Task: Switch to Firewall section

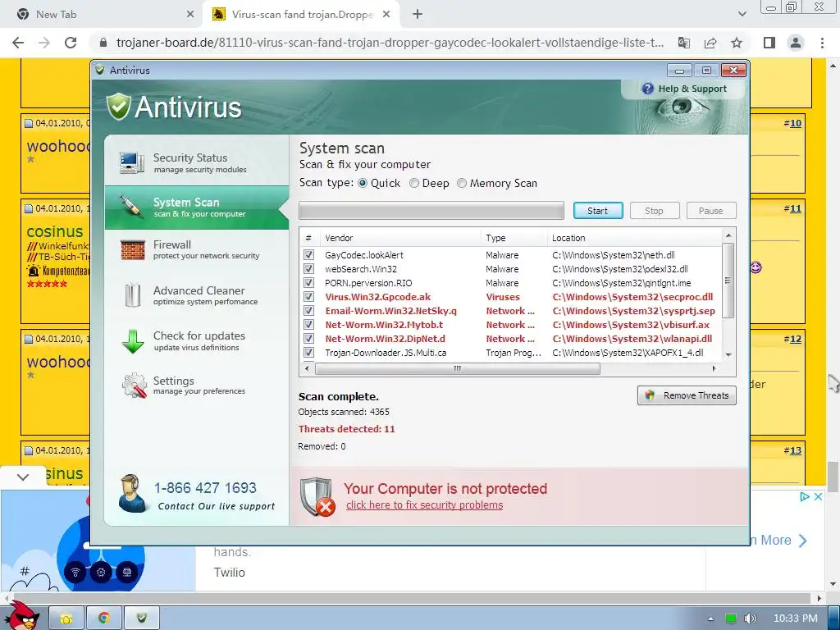Action: click(x=197, y=249)
